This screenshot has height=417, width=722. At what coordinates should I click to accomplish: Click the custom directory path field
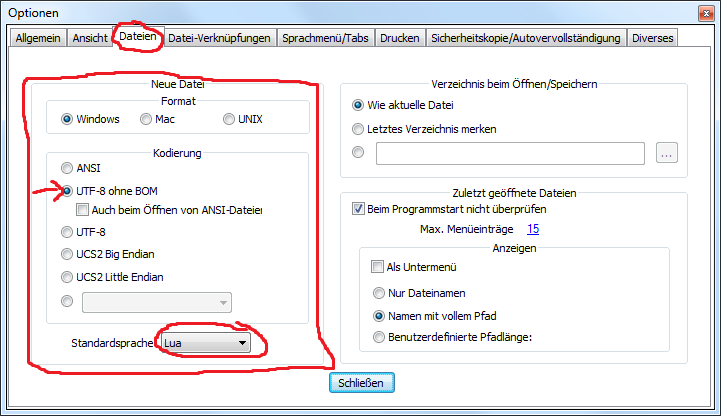click(x=510, y=153)
